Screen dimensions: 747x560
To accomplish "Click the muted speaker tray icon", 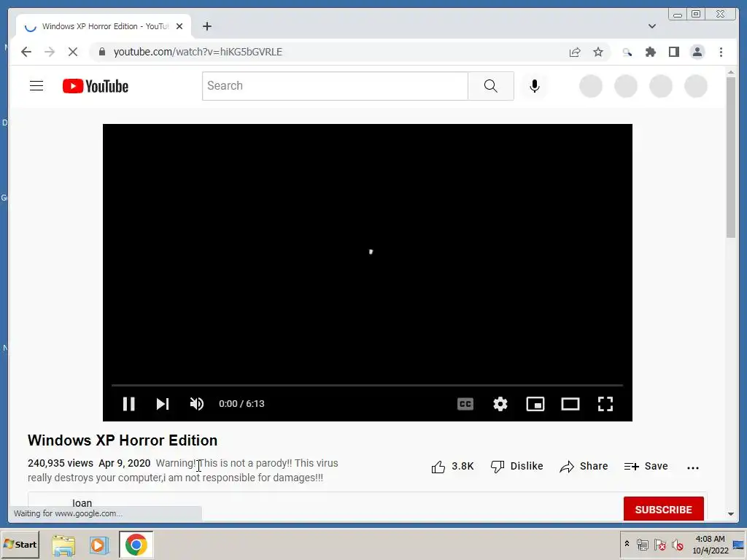I will 677,545.
